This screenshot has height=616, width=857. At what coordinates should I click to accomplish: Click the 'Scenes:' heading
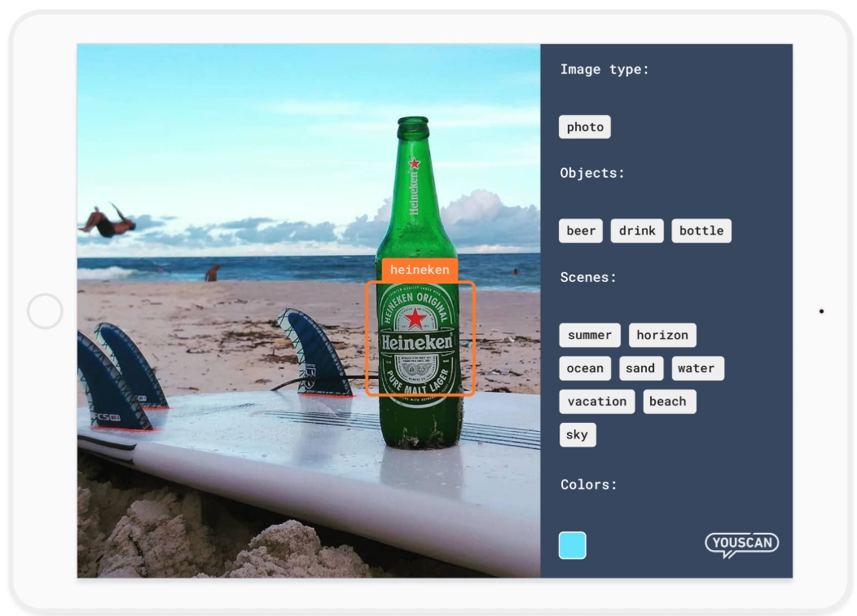click(588, 278)
